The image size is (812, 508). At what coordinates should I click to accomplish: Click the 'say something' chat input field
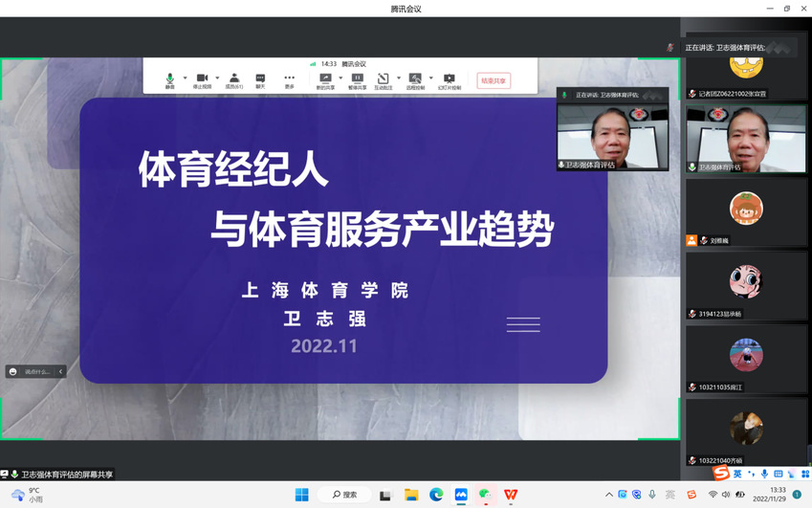tap(38, 371)
